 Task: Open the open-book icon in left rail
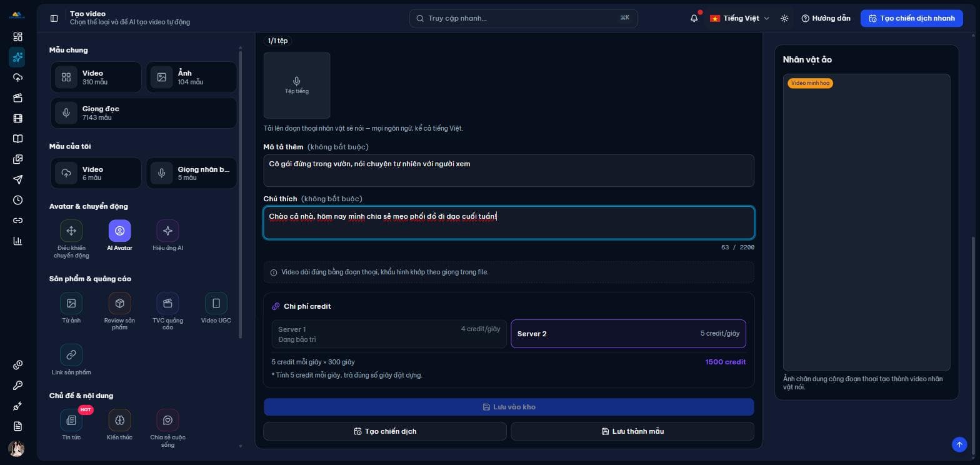click(x=17, y=139)
